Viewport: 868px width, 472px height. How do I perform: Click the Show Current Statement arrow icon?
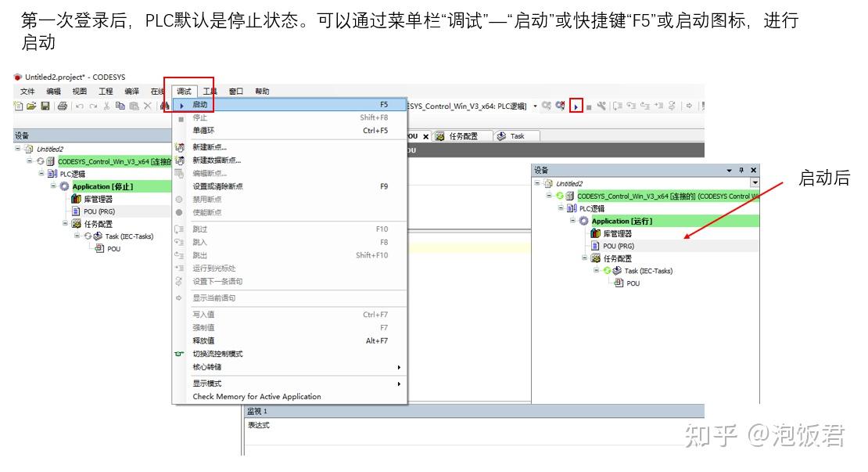(x=689, y=105)
